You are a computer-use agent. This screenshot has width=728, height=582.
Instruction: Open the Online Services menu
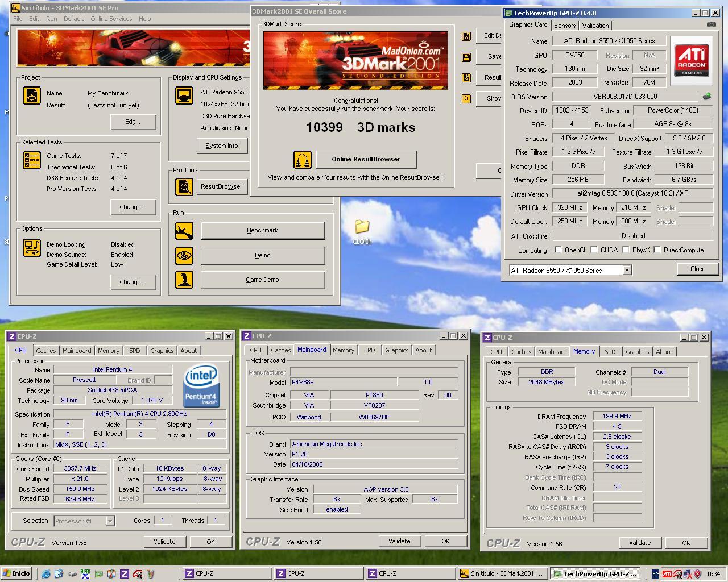pos(111,19)
